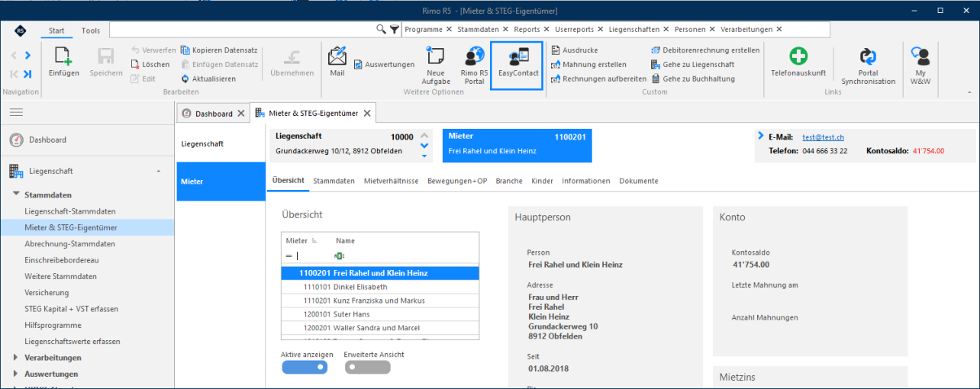Collapse the Stammdaten tree node
This screenshot has width=980, height=389.
coord(17,194)
